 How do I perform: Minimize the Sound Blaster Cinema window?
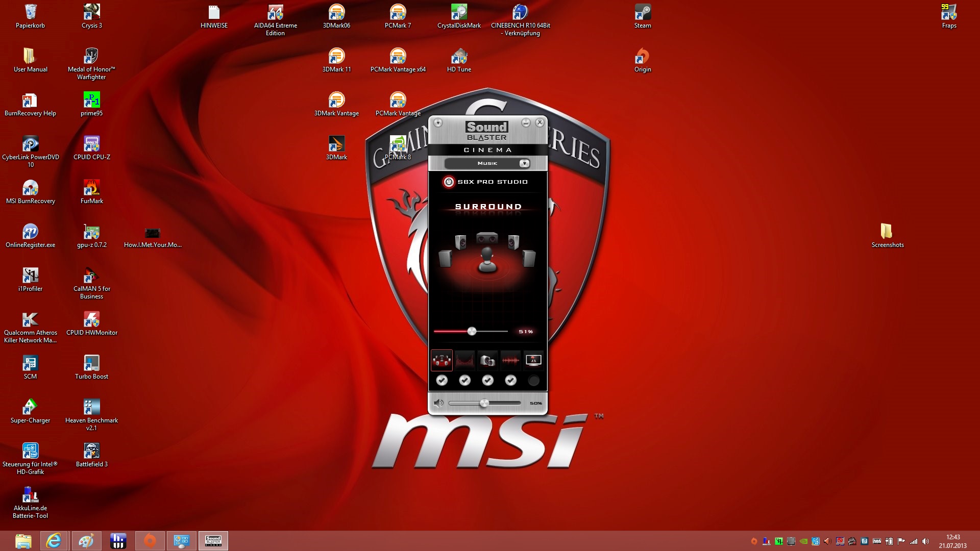tap(526, 123)
